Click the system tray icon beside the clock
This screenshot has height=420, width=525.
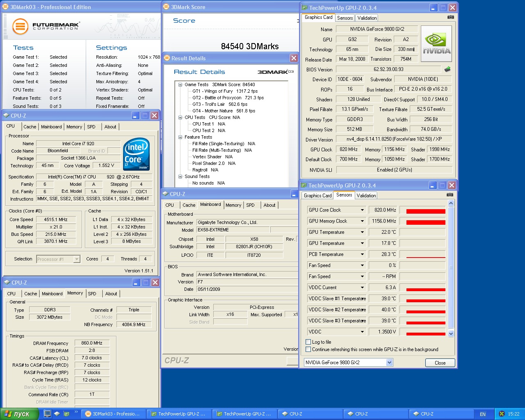pyautogui.click(x=502, y=414)
